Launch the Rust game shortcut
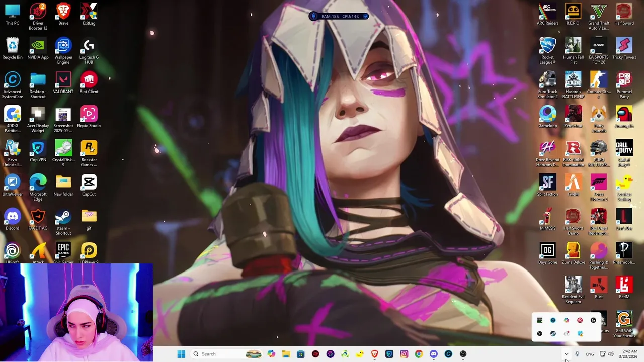This screenshot has height=362, width=644. 599,288
